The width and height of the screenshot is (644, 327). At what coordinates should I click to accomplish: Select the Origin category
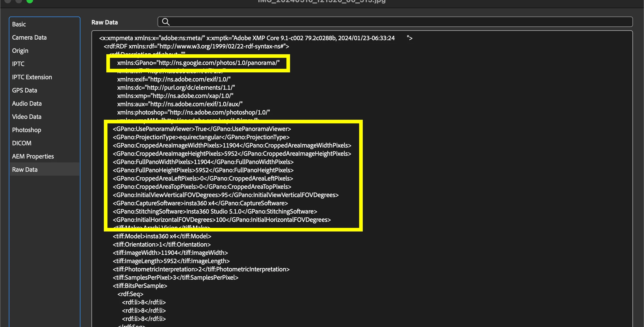click(x=20, y=51)
